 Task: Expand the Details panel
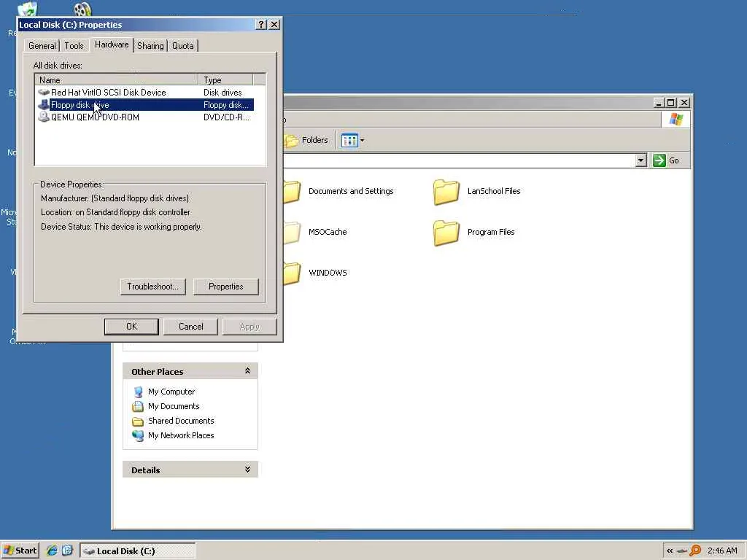[x=248, y=470]
